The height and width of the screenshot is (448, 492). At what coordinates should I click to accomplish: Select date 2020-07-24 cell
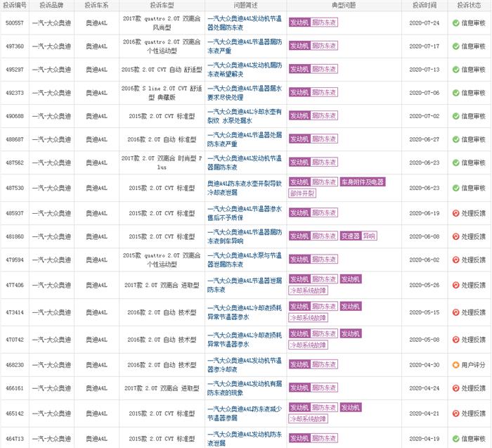[425, 23]
